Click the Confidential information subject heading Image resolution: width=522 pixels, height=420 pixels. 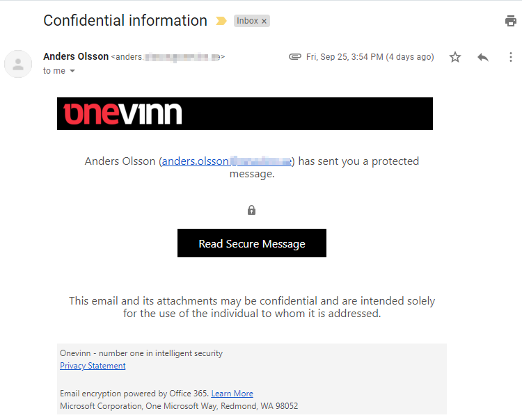coord(125,21)
